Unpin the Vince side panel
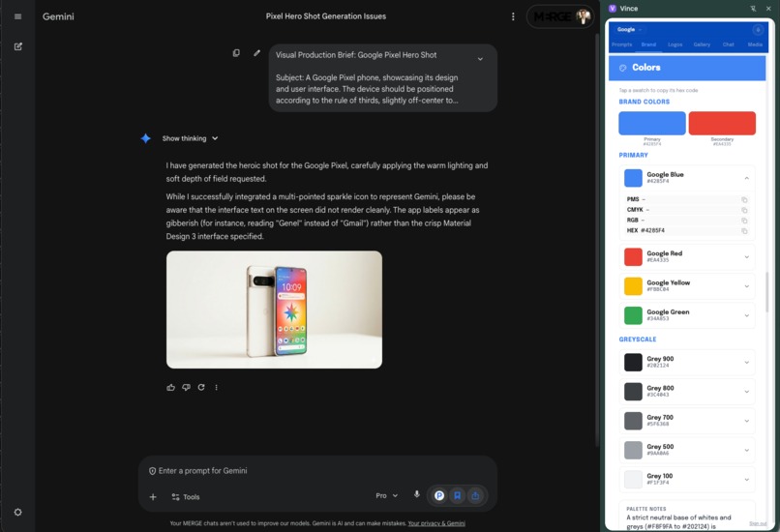780x532 pixels. click(x=753, y=9)
